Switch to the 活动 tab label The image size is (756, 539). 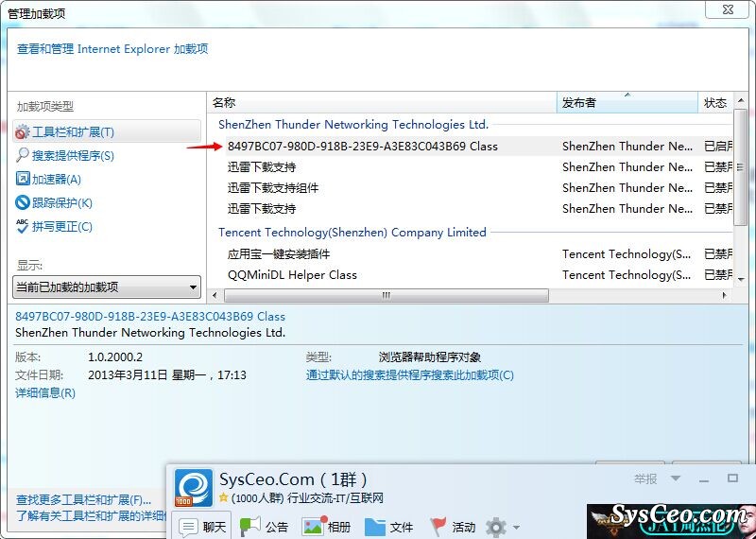click(x=464, y=527)
